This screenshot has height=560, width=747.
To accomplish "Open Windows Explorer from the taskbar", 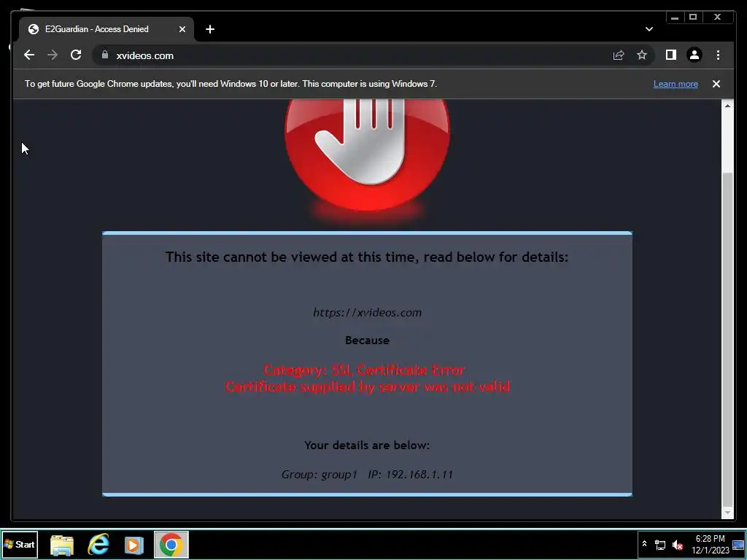I will [62, 544].
